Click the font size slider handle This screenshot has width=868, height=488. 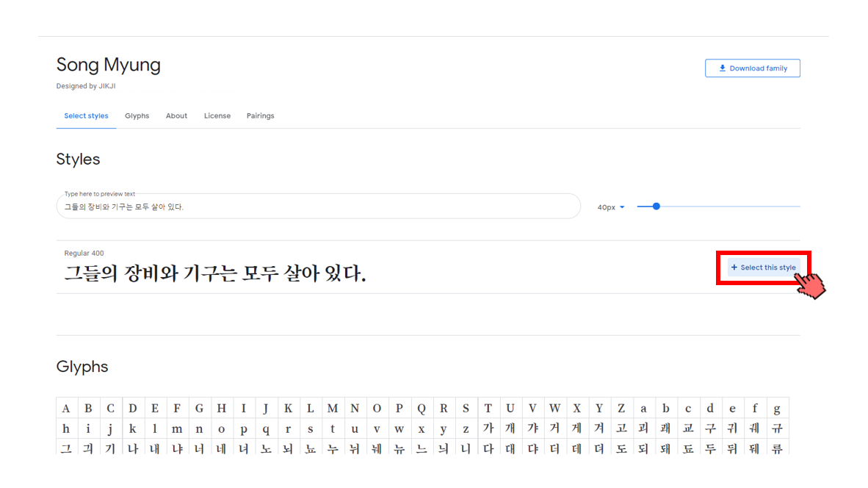pyautogui.click(x=656, y=206)
